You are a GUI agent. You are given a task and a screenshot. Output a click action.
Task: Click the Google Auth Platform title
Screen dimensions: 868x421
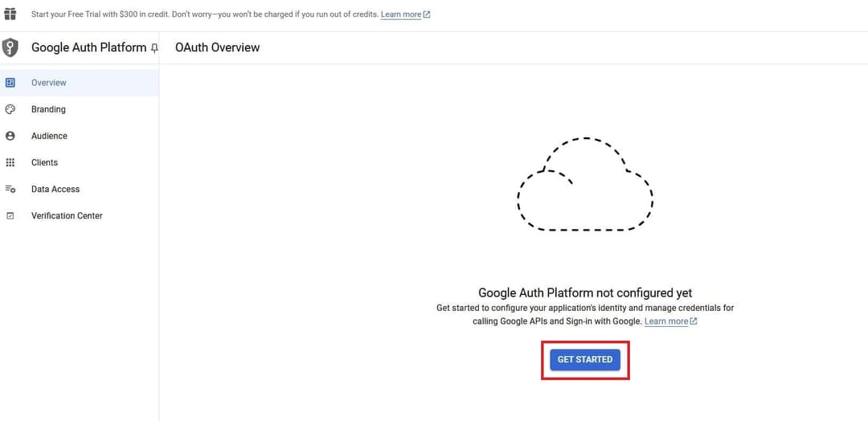click(88, 47)
